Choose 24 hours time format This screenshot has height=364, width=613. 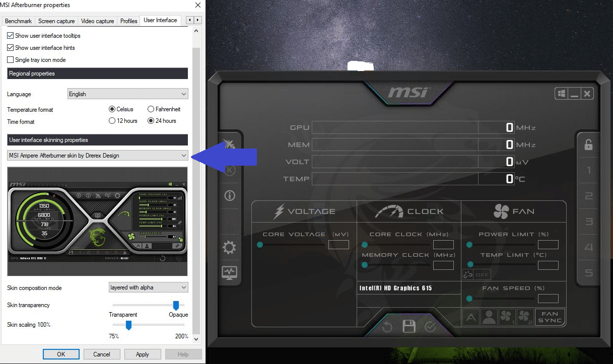(x=151, y=121)
